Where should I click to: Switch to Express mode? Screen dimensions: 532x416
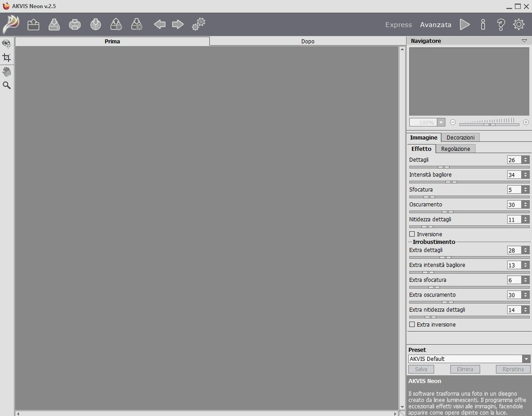398,25
